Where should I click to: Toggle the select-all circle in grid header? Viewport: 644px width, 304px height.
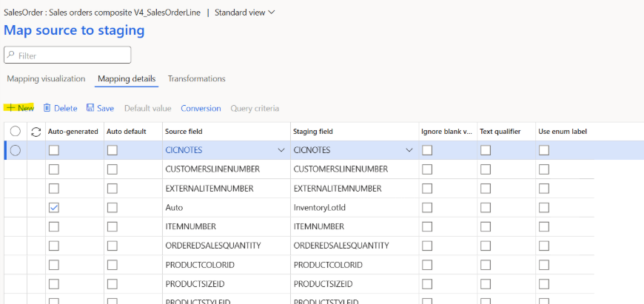coord(16,131)
